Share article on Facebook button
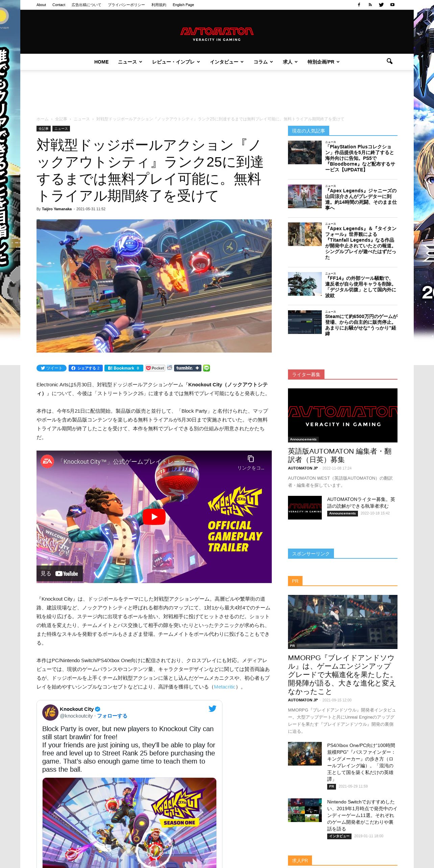The width and height of the screenshot is (434, 868). [86, 368]
